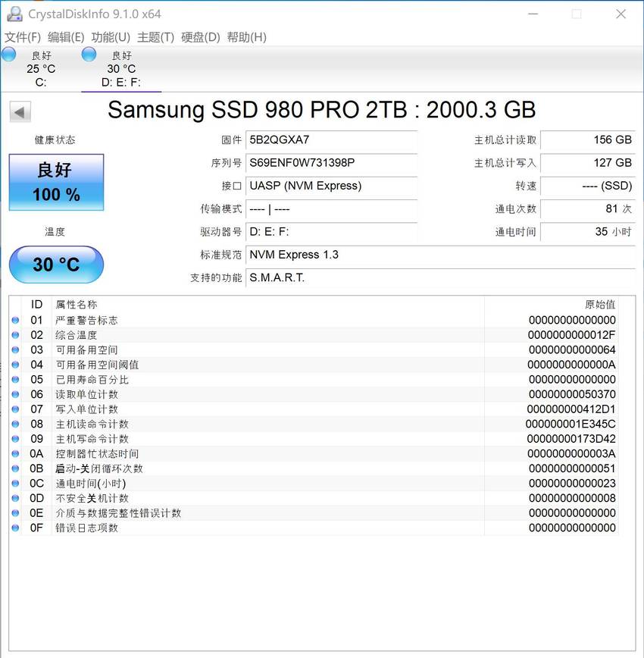This screenshot has width=644, height=658.
Task: Click the 30 °C temperature button
Action: point(56,265)
